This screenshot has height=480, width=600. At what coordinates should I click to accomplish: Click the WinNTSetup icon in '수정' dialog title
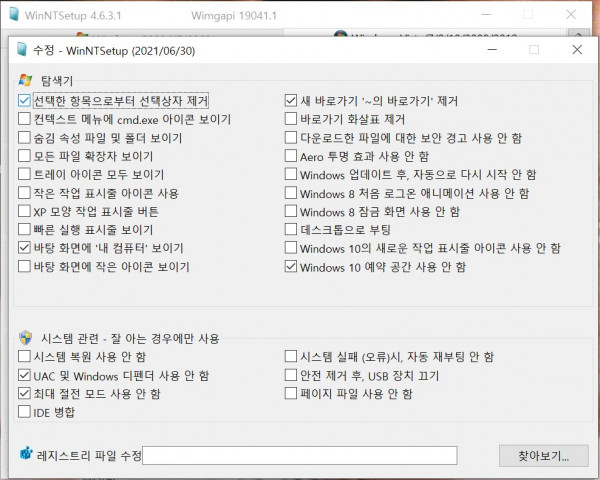[x=22, y=49]
